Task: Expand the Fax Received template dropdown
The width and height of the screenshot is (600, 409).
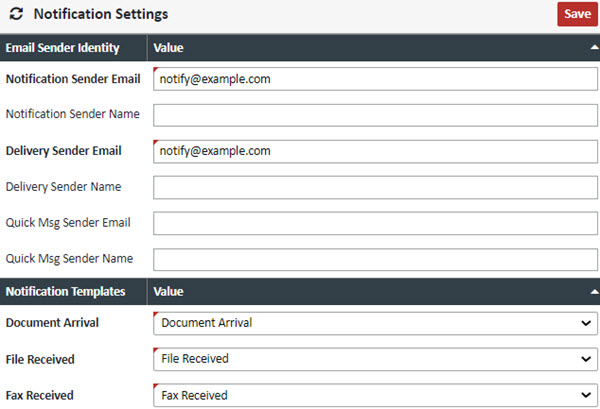Action: 375,395
